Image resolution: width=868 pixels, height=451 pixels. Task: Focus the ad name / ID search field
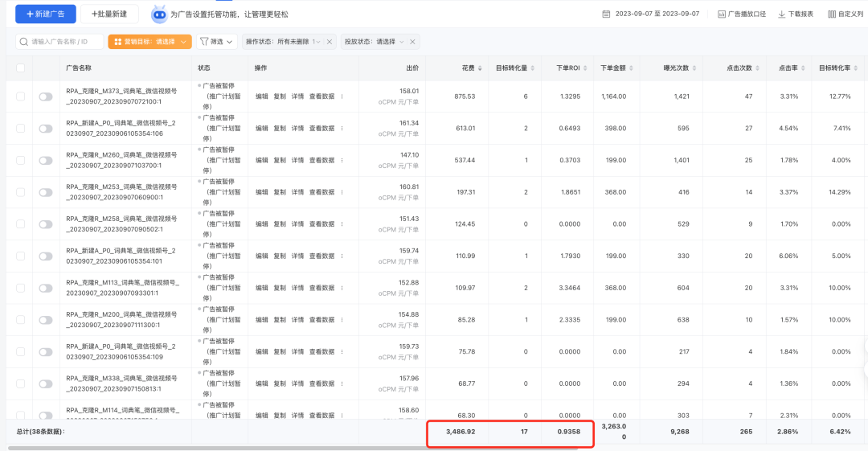(x=64, y=42)
